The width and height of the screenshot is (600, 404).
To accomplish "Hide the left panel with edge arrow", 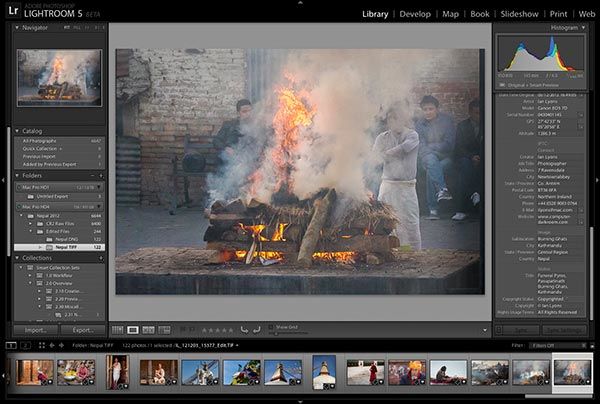I will tap(4, 180).
